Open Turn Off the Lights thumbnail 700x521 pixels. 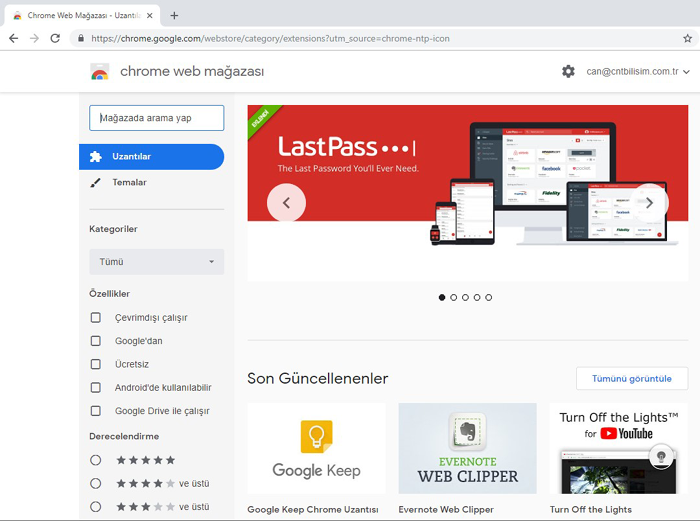click(x=618, y=448)
